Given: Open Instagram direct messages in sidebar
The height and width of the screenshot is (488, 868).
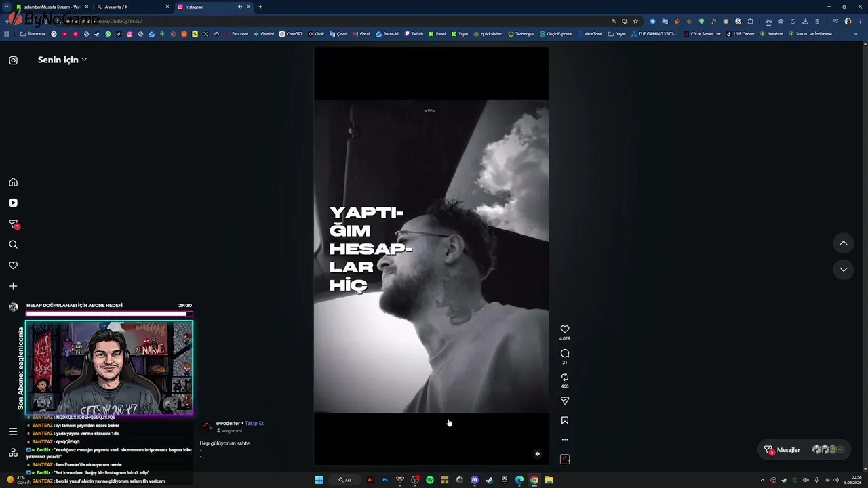Looking at the screenshot, I should (13, 224).
